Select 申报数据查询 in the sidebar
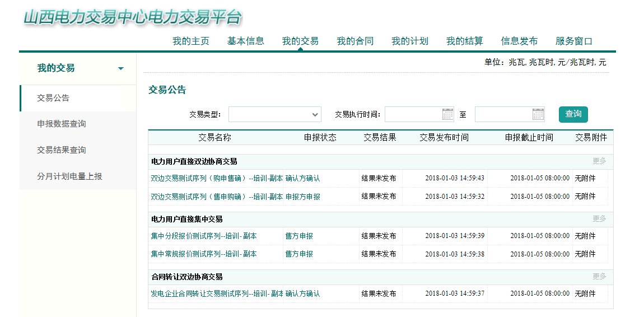Viewport: 644px width, 317px height. [62, 124]
